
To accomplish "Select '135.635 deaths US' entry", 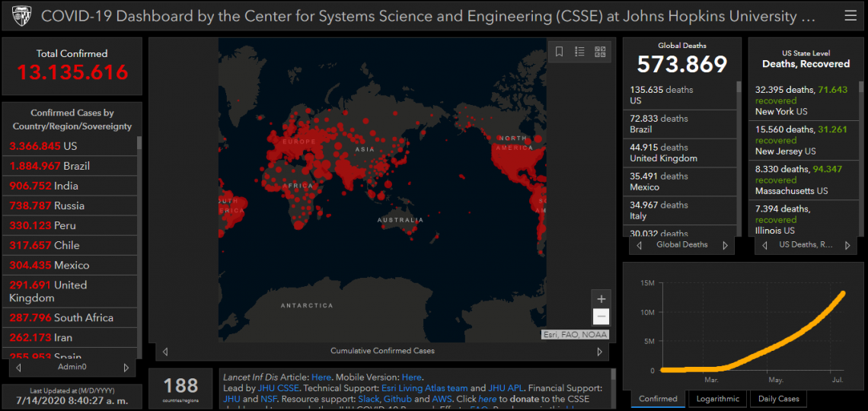I will [681, 95].
